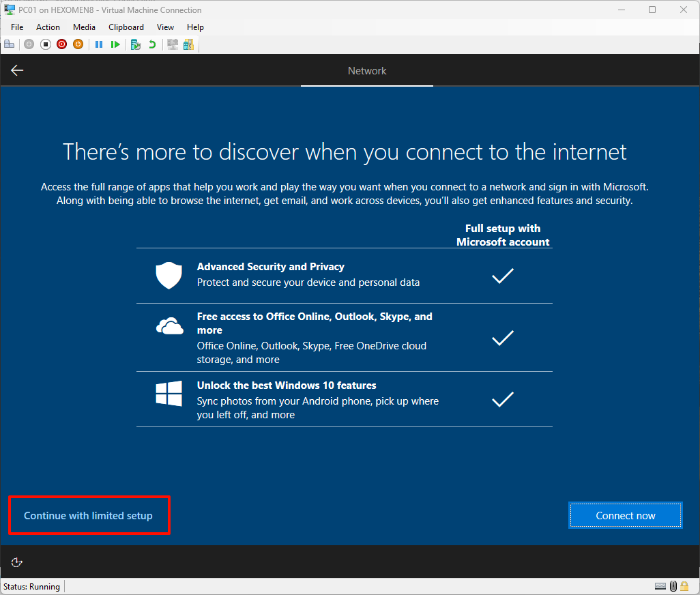This screenshot has height=595, width=700.
Task: Pause the virtual machine
Action: pos(99,44)
